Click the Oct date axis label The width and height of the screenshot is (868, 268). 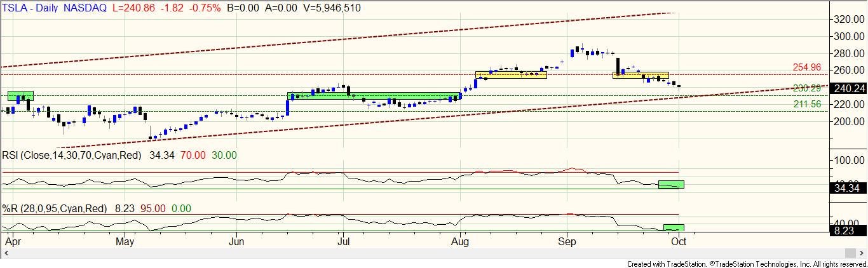679,241
